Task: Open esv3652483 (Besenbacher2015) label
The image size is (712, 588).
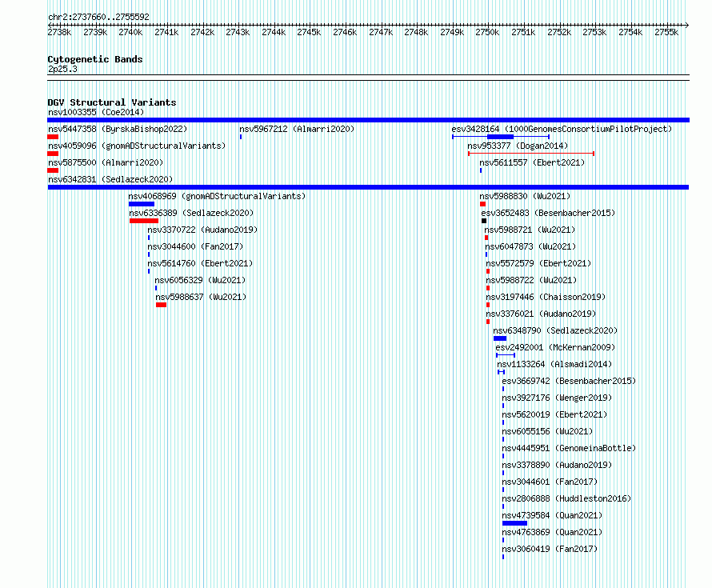Action: 548,213
